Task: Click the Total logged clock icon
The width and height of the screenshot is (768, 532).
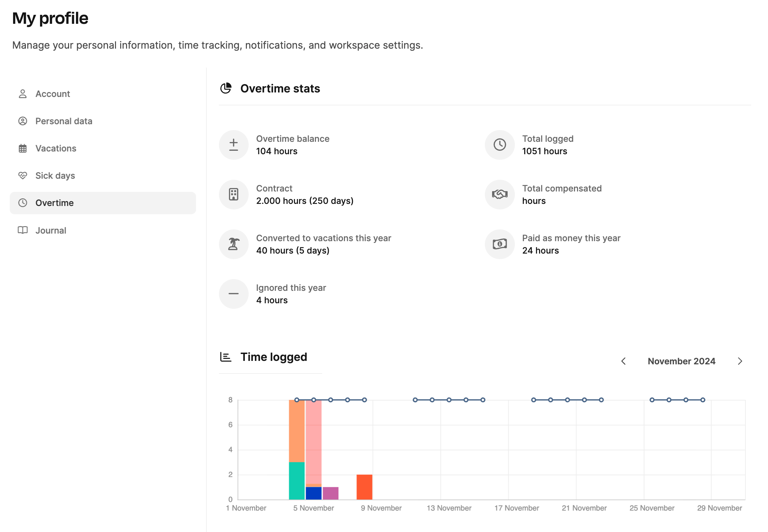Action: pos(499,145)
